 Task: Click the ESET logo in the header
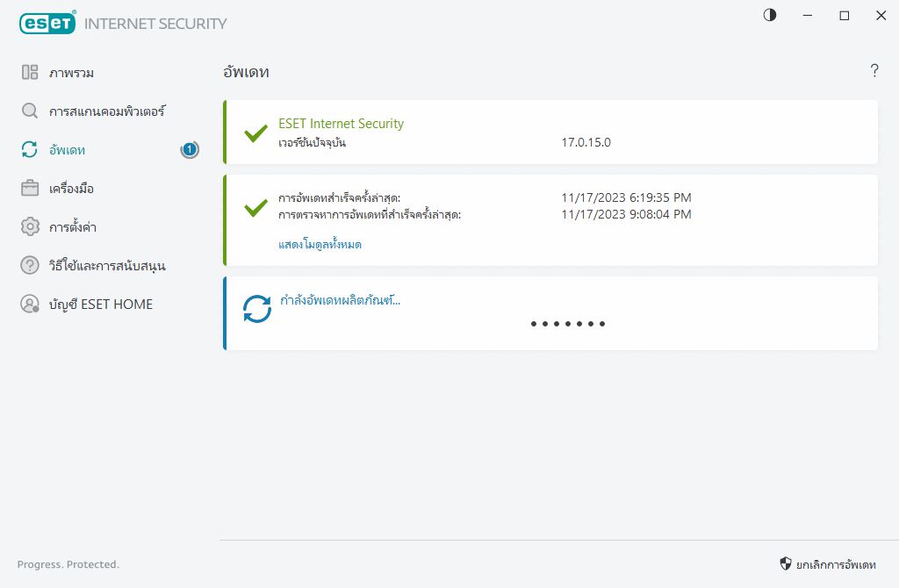click(47, 24)
